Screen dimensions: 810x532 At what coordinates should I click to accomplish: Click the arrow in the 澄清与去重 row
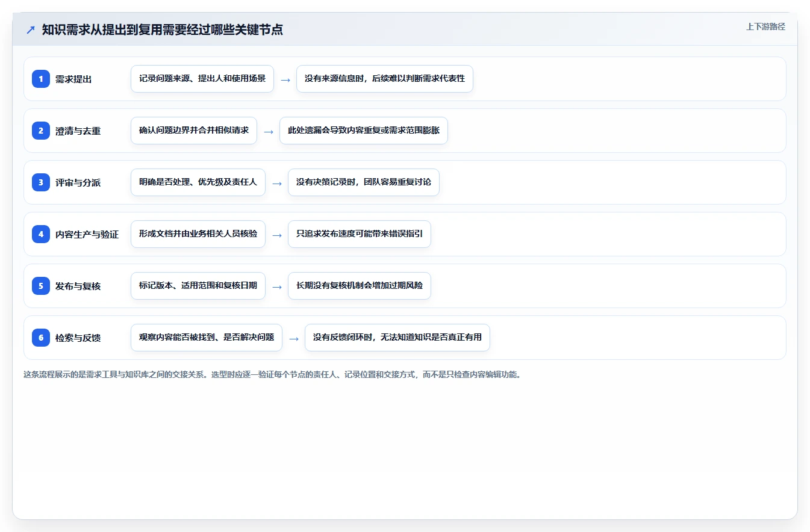tap(269, 131)
